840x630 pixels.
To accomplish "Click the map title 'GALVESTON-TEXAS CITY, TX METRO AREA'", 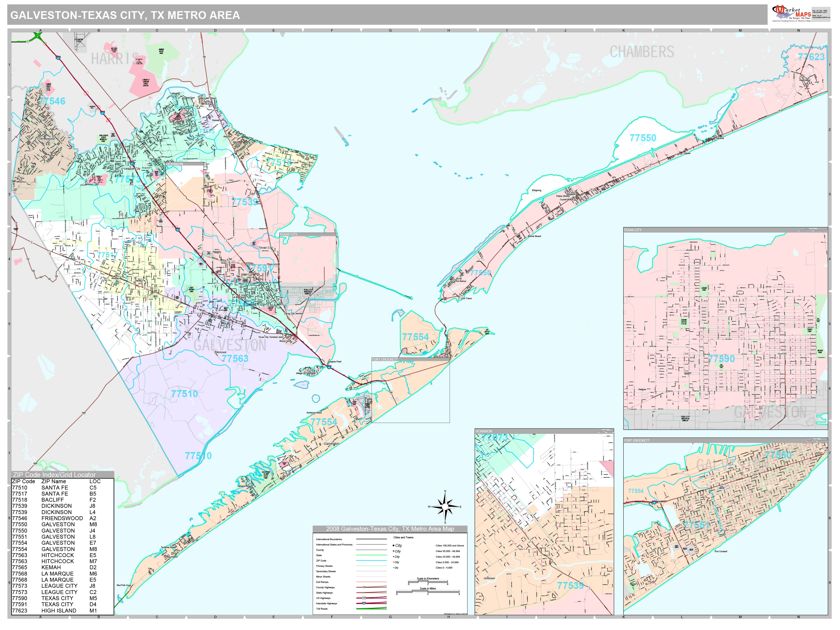I will [125, 15].
